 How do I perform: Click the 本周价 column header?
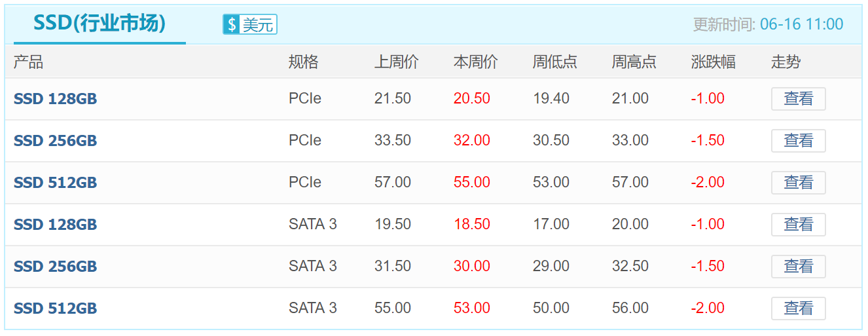(476, 62)
